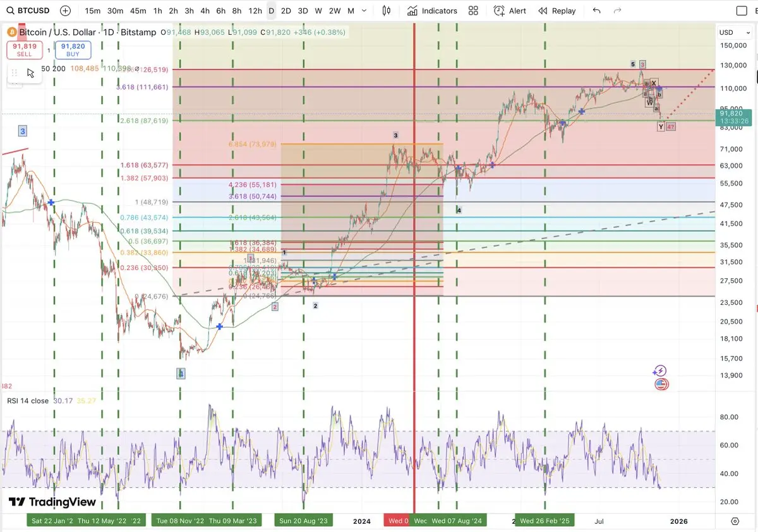Choose the 2W interval
758x532 pixels.
point(335,11)
